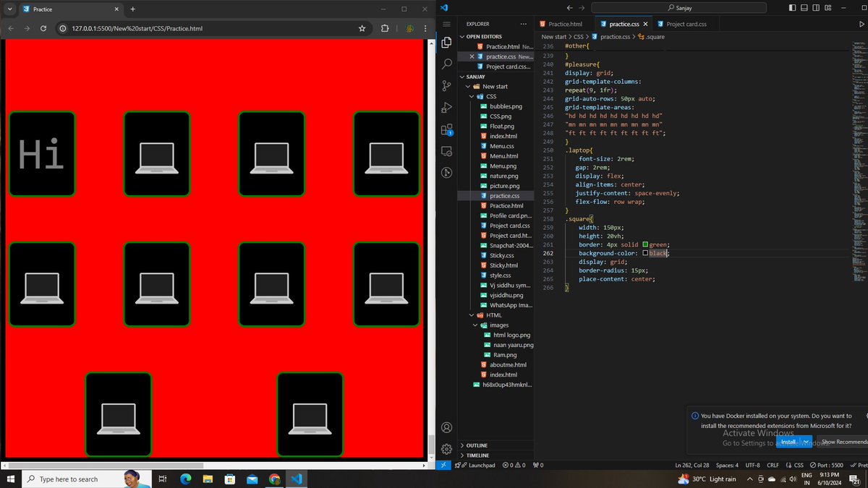Close practice.css in Open Editors list
The image size is (868, 488).
click(x=472, y=56)
